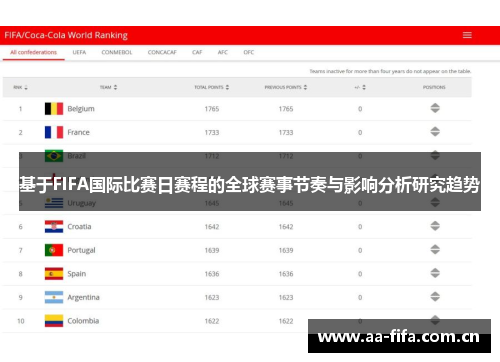Click the position indicator for Spain
Screen dimensions: 500x362
coord(435,273)
